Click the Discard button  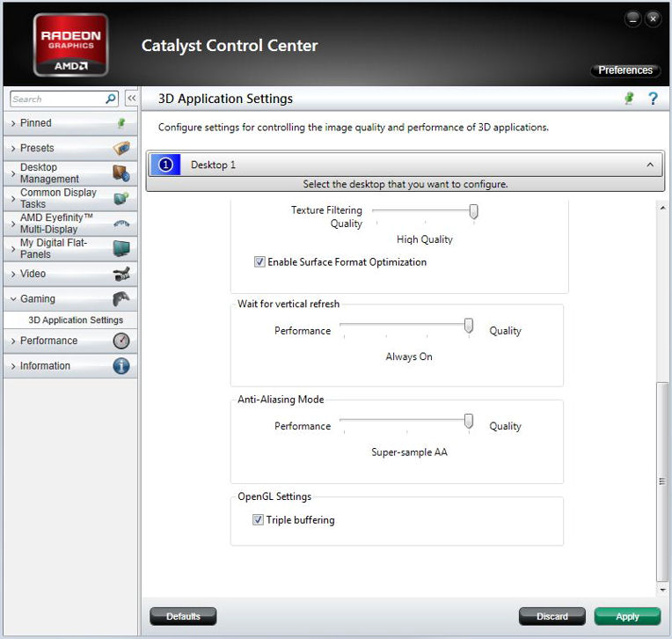pos(552,616)
